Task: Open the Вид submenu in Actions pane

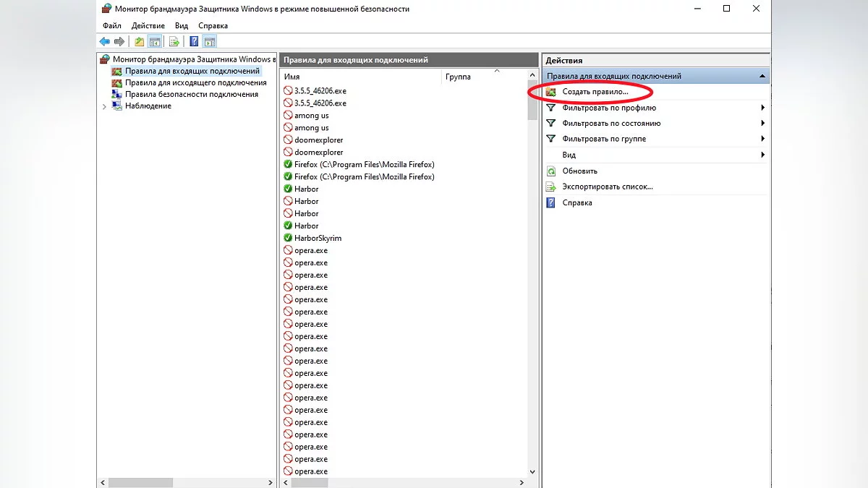Action: click(x=762, y=155)
